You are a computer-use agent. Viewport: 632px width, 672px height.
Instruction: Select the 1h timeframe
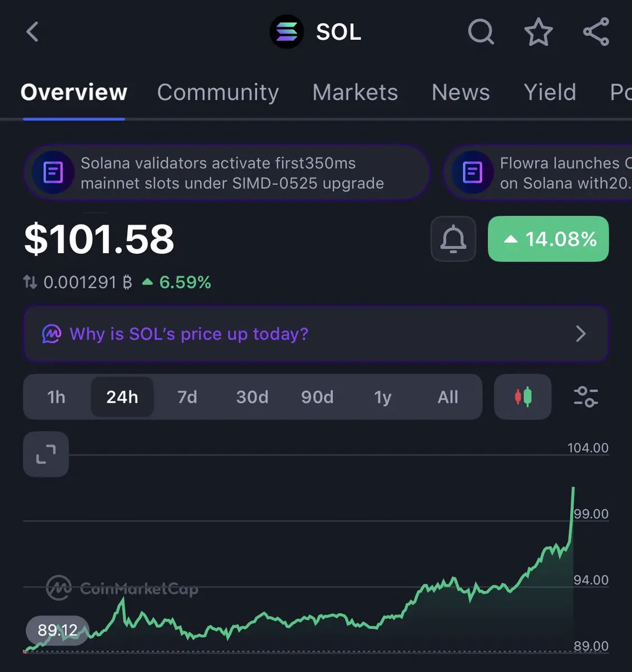coord(57,397)
